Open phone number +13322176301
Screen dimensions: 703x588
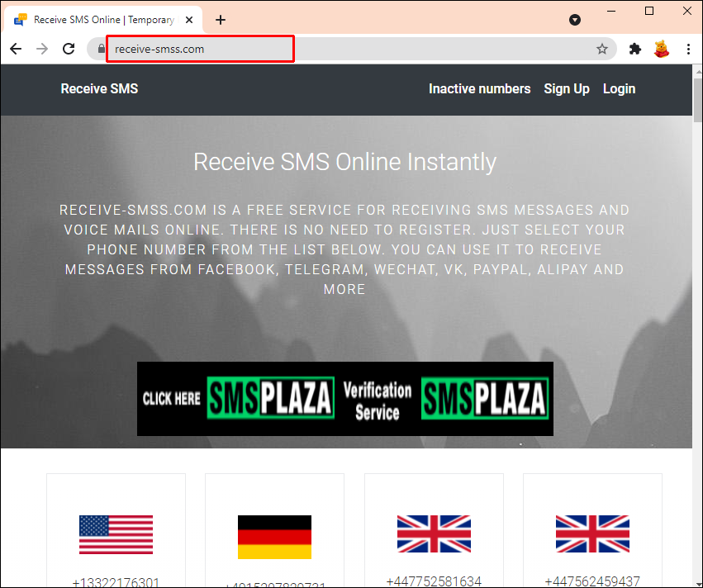tap(116, 582)
